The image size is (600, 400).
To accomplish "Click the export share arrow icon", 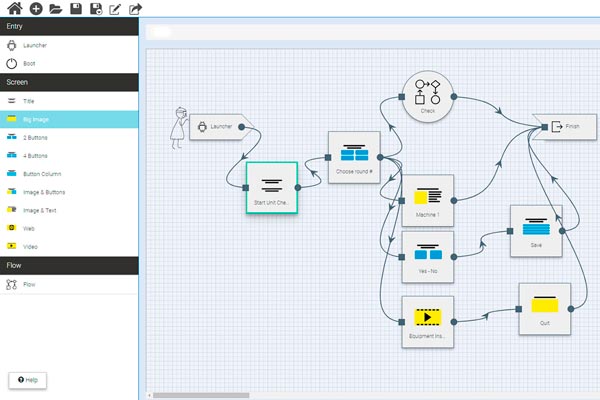I will tap(135, 9).
